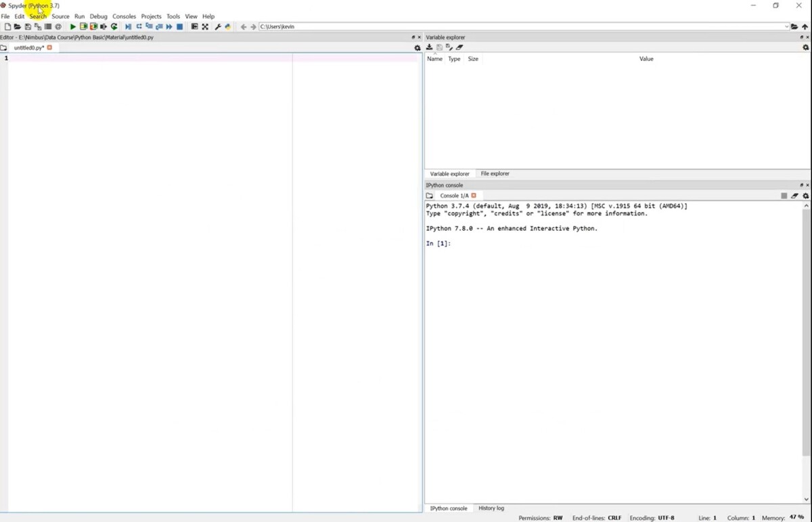The width and height of the screenshot is (812, 522).
Task: Open the Consoles menu
Action: click(124, 16)
